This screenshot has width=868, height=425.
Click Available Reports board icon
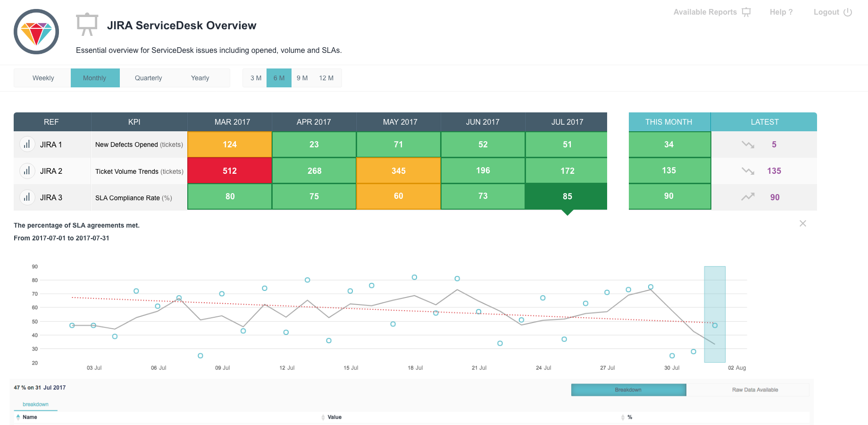coord(746,12)
